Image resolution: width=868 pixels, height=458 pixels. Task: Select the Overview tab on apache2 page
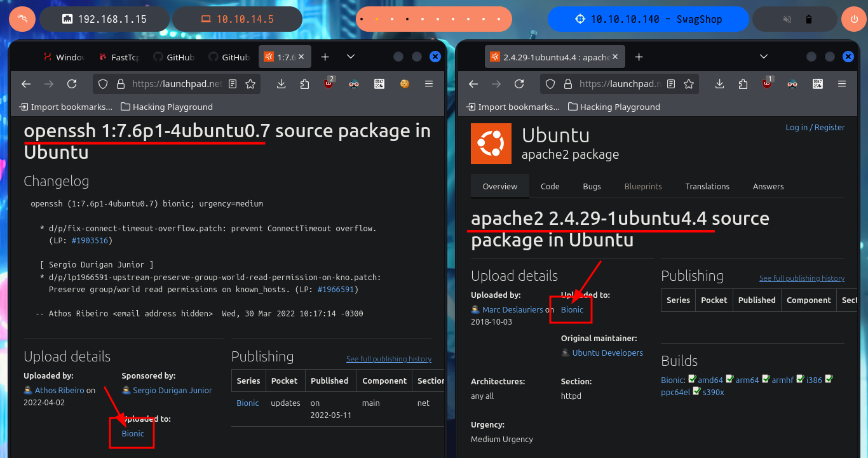(500, 186)
